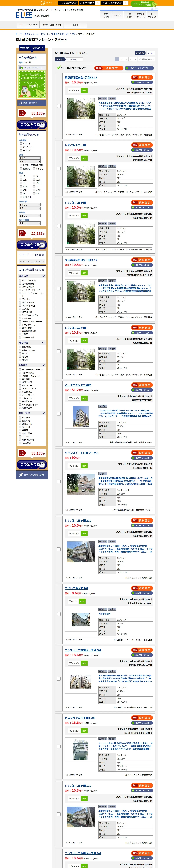Select checkbox for グランスイート白金マークス listing

(x=59, y=481)
